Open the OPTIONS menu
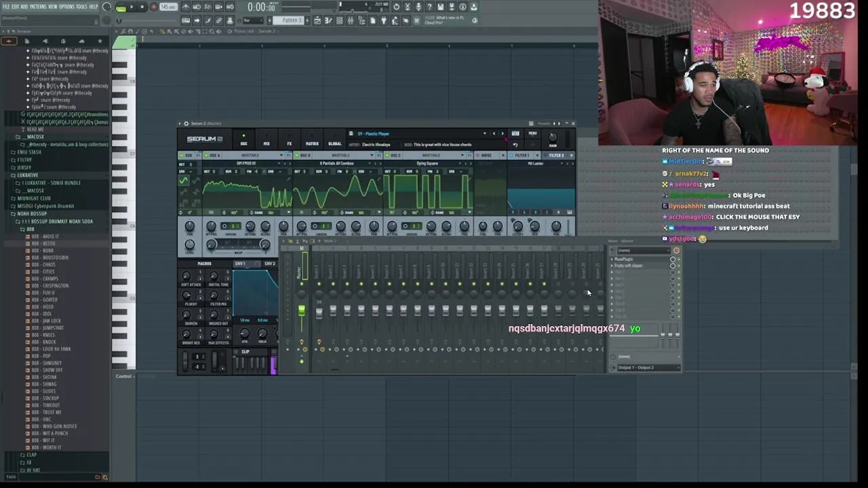Screen dimensions: 868x488 (66, 7)
